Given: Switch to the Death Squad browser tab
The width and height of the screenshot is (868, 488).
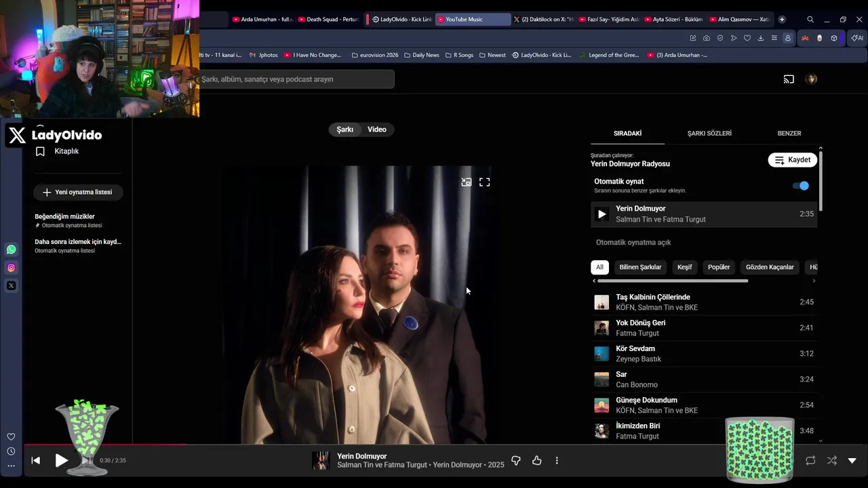Looking at the screenshot, I should click(x=329, y=20).
